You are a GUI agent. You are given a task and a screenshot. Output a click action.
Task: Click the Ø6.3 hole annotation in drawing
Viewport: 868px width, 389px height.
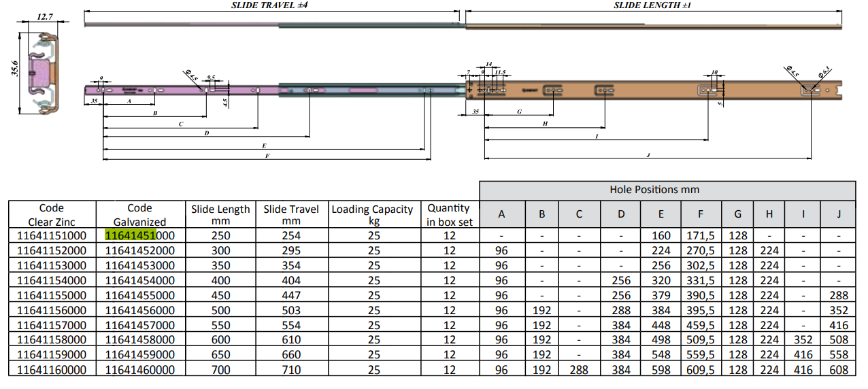(x=824, y=71)
